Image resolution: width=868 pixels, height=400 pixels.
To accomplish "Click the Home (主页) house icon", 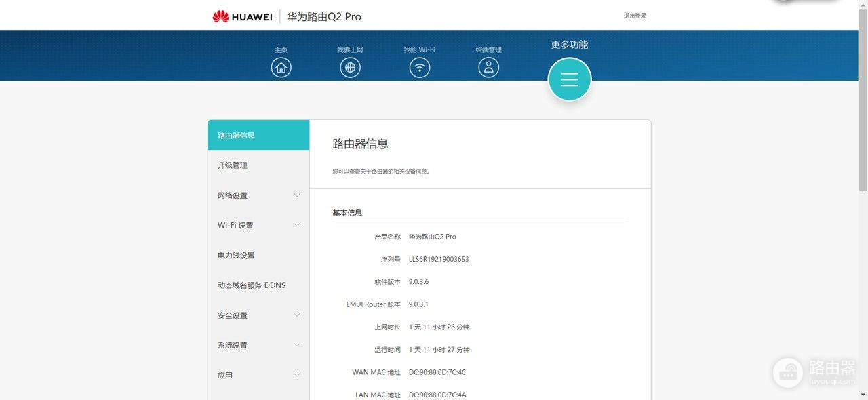I will click(281, 67).
